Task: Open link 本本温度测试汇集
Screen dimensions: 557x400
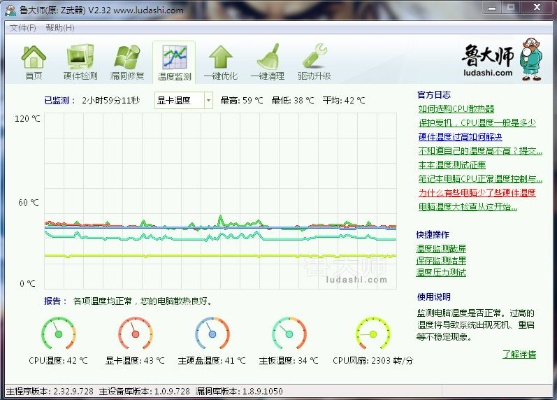Action: coord(452,165)
